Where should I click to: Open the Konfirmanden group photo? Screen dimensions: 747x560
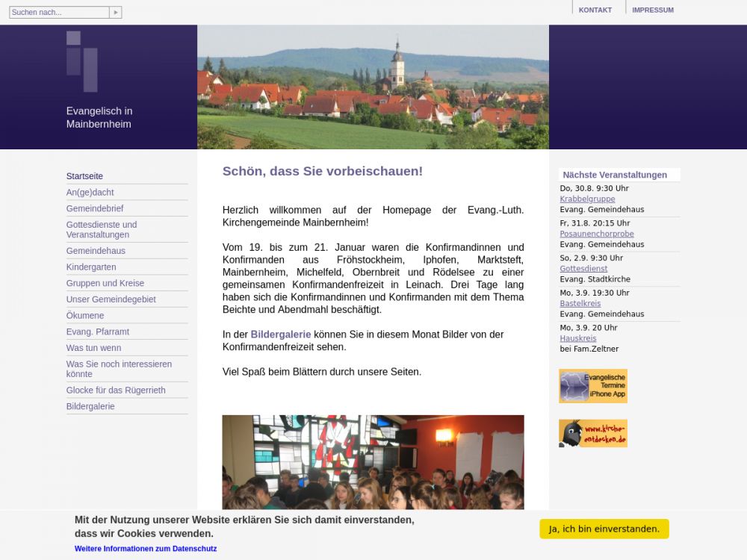(x=373, y=462)
